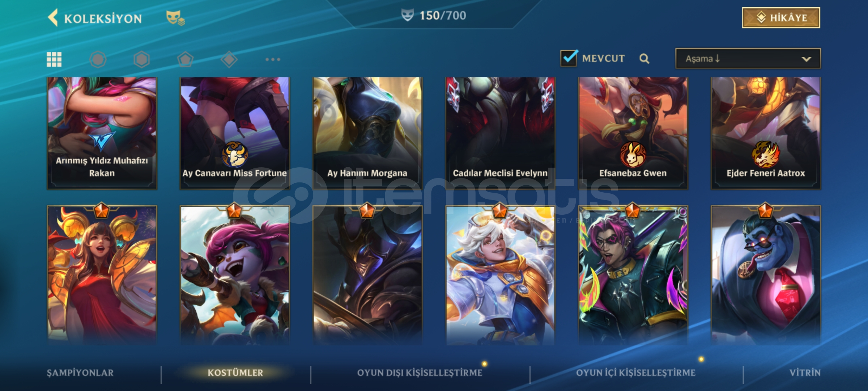
Task: Go back with the Koleksiyon arrow
Action: pyautogui.click(x=53, y=18)
